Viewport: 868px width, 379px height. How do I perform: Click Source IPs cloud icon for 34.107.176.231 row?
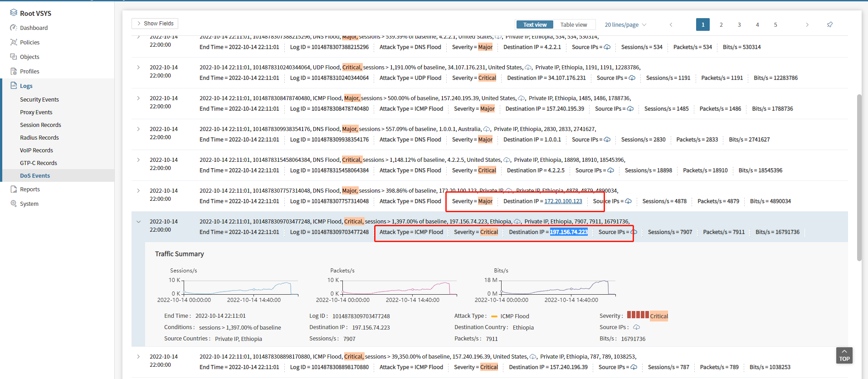coord(632,78)
